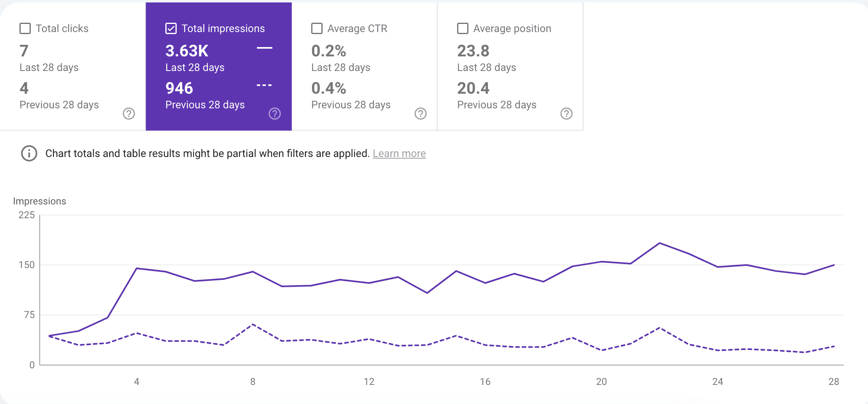Tick the Average position checkbox

463,28
